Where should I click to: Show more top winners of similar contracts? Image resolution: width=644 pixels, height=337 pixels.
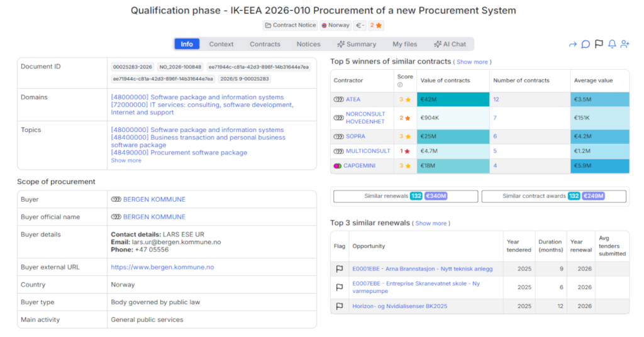point(472,62)
